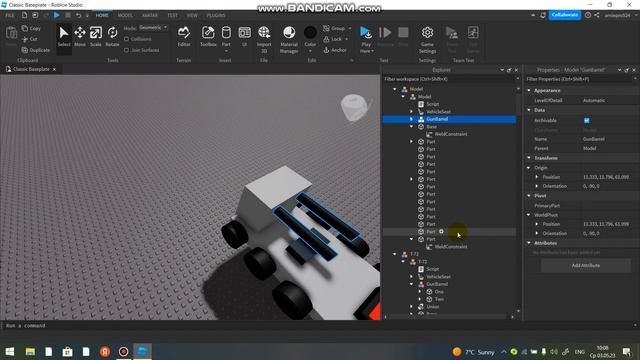Open the VIEW ribbon tab

click(x=192, y=15)
